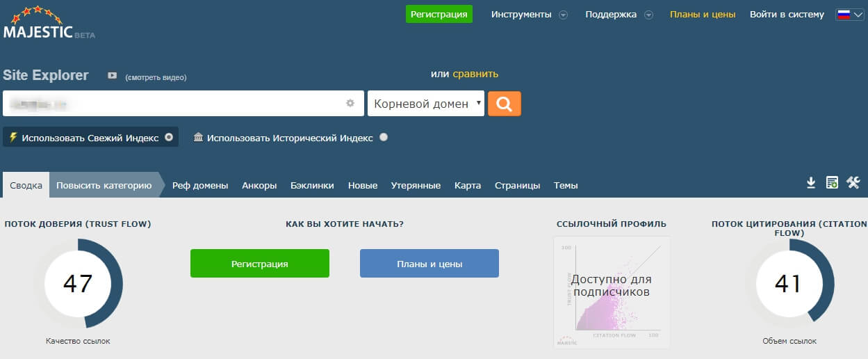The height and width of the screenshot is (359, 868).
Task: Open the Корневой домен dropdown
Action: [x=426, y=104]
